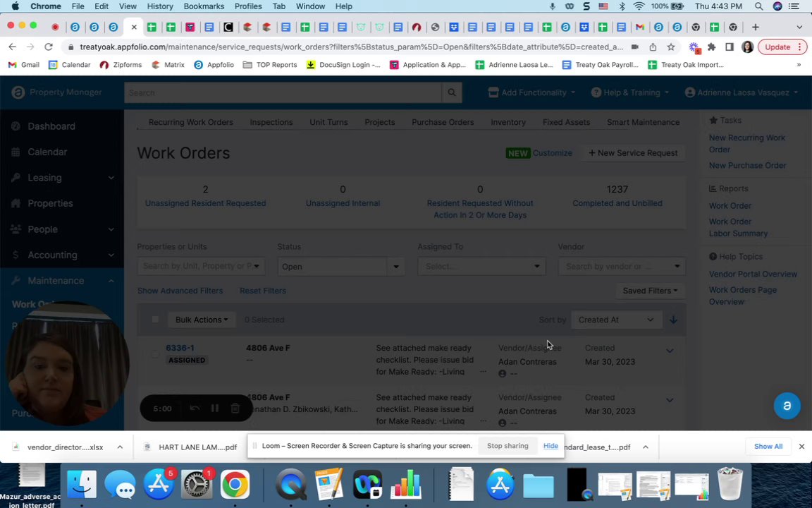The image size is (812, 508).
Task: Open the Trash in the dock
Action: [730, 485]
